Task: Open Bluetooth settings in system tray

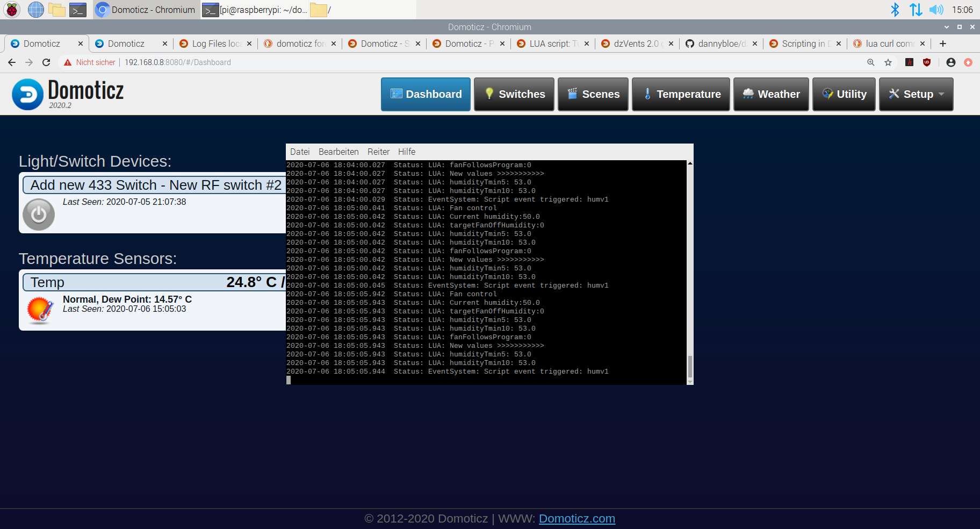Action: tap(895, 10)
